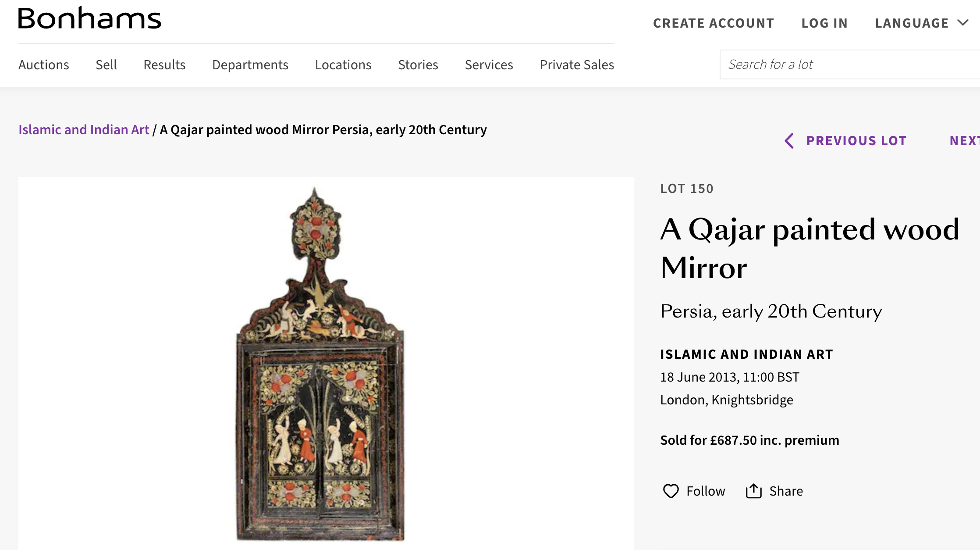Image resolution: width=980 pixels, height=550 pixels.
Task: Click the Create Account link
Action: click(x=714, y=23)
